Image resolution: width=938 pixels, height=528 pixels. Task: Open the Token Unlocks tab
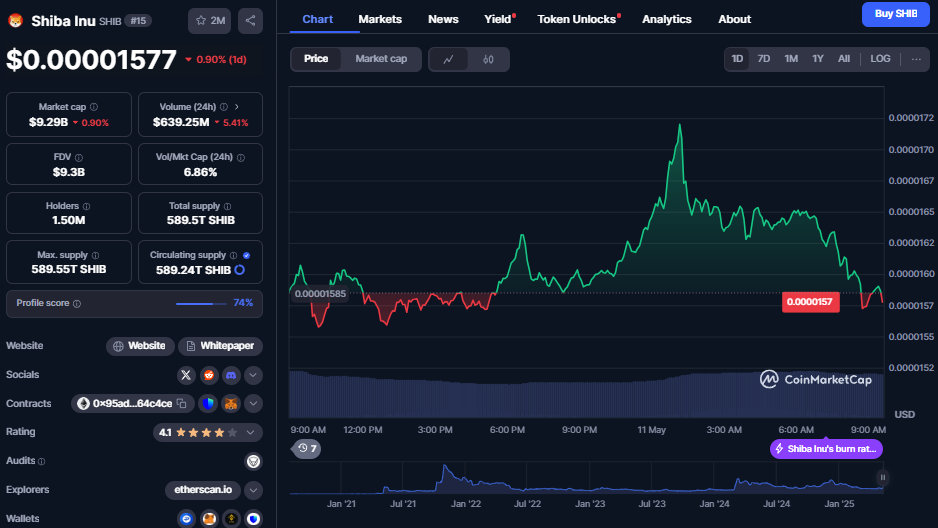pos(578,19)
